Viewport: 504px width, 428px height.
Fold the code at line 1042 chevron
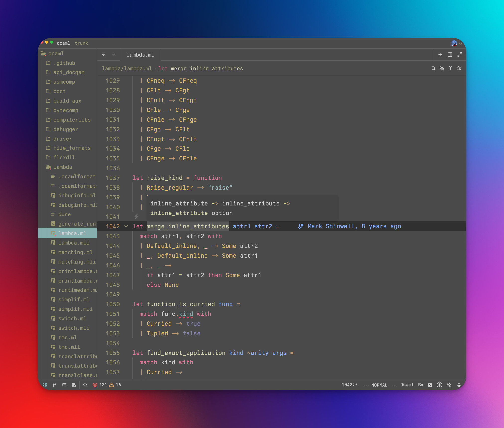(x=126, y=226)
